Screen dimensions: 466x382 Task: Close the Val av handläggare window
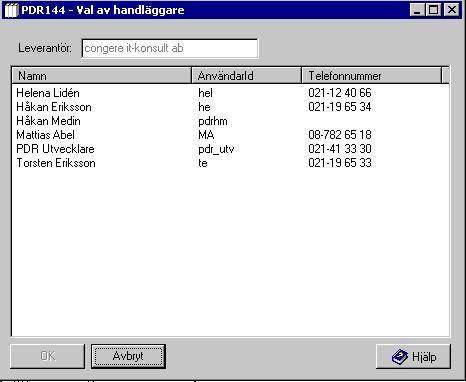[452, 10]
